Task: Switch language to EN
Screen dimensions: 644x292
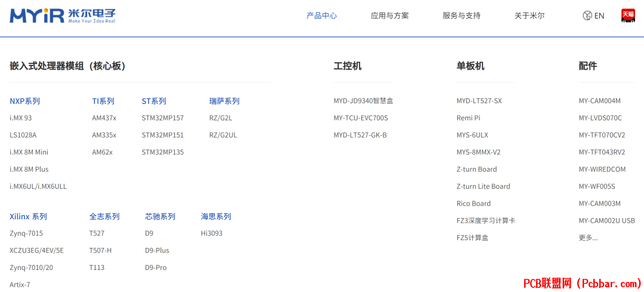Action: pyautogui.click(x=599, y=15)
